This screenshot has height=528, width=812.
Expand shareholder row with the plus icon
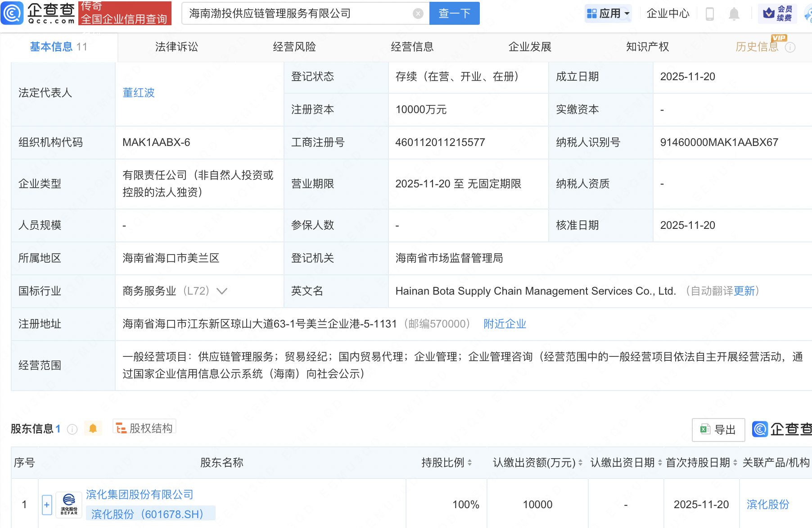pos(47,504)
